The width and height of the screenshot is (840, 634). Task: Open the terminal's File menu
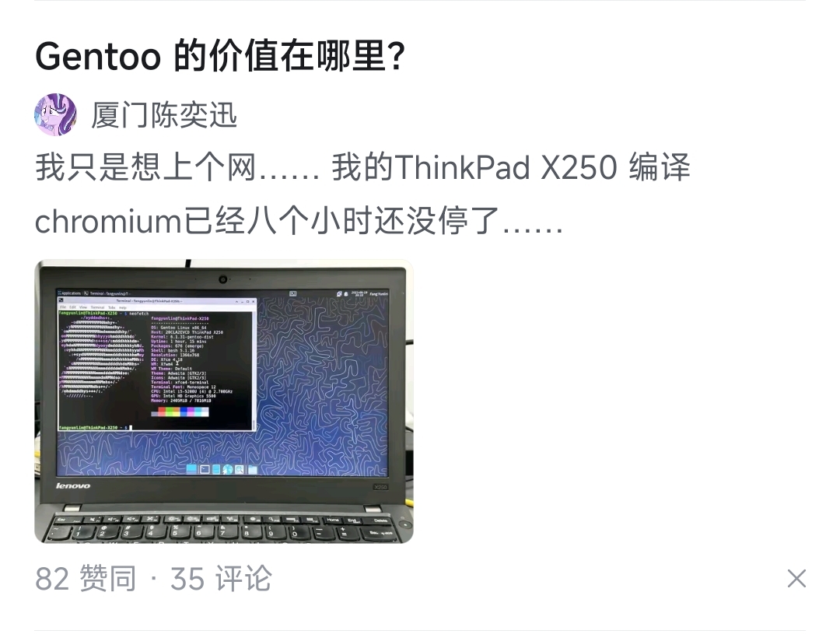(63, 307)
